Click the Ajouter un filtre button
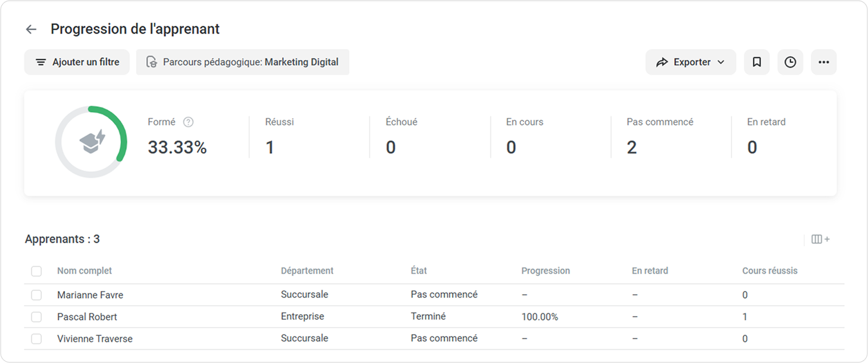The image size is (868, 363). 77,62
